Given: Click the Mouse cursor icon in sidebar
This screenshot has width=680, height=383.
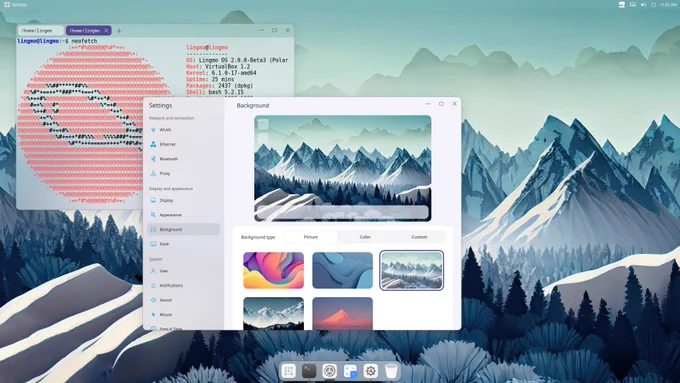Looking at the screenshot, I should [x=153, y=314].
